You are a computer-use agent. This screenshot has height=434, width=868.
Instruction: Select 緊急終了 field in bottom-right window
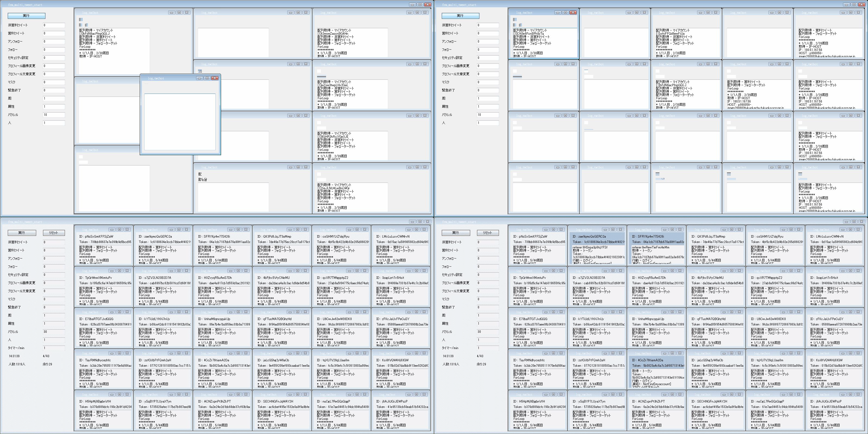(488, 307)
